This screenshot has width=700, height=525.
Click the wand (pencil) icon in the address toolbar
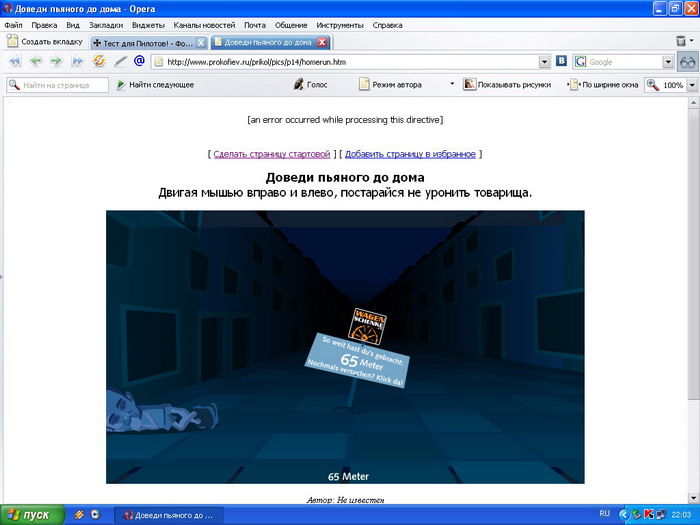120,61
